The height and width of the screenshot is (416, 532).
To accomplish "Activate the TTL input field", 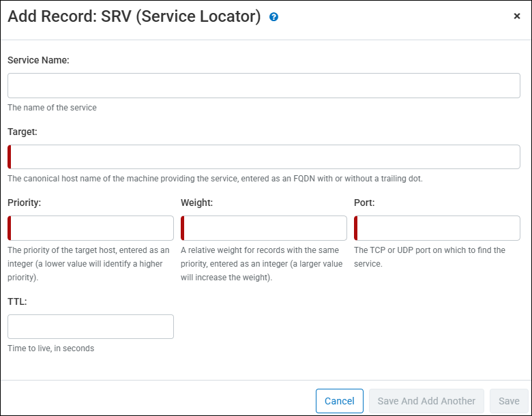I will click(x=91, y=327).
